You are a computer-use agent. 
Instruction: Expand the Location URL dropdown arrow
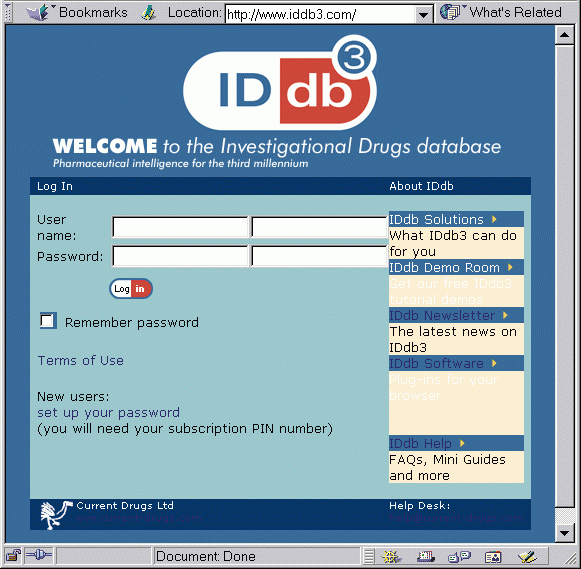tap(423, 14)
